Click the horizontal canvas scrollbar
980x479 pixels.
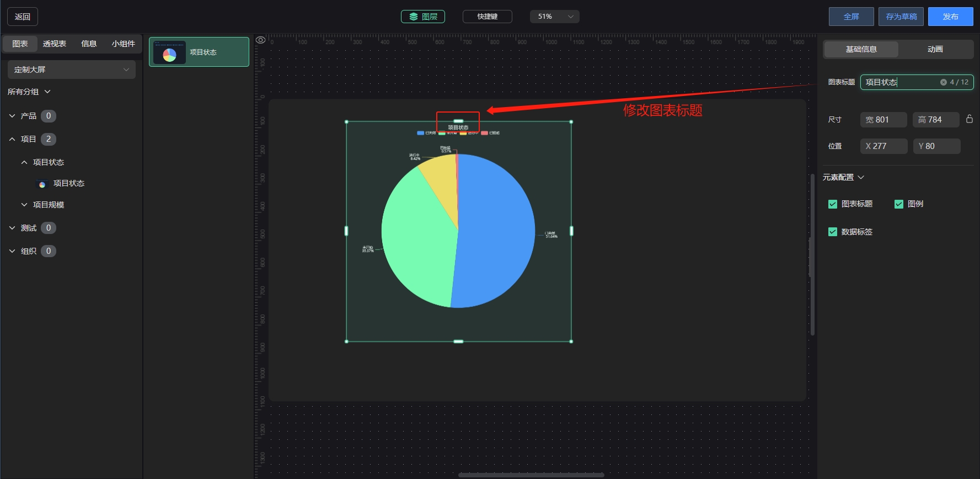point(531,475)
